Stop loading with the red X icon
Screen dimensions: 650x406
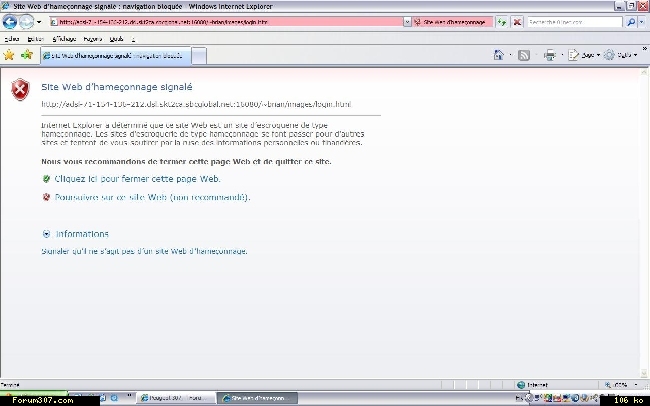click(517, 22)
